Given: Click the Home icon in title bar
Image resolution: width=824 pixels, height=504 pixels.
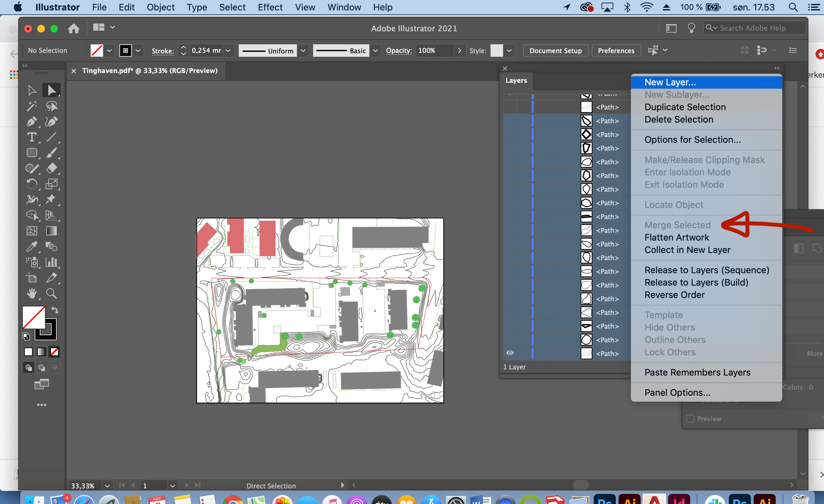Looking at the screenshot, I should click(74, 29).
